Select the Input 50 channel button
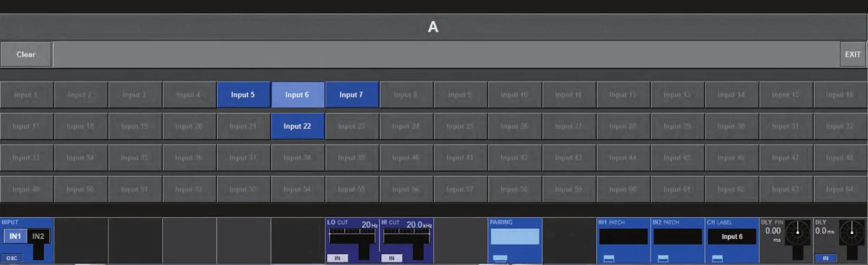868x265 pixels. point(80,189)
